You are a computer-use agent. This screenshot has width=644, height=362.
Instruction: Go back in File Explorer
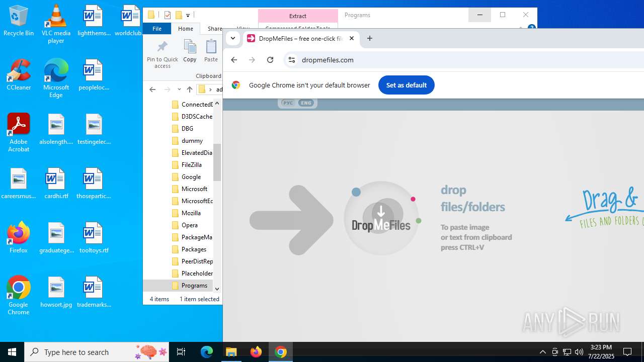[152, 89]
